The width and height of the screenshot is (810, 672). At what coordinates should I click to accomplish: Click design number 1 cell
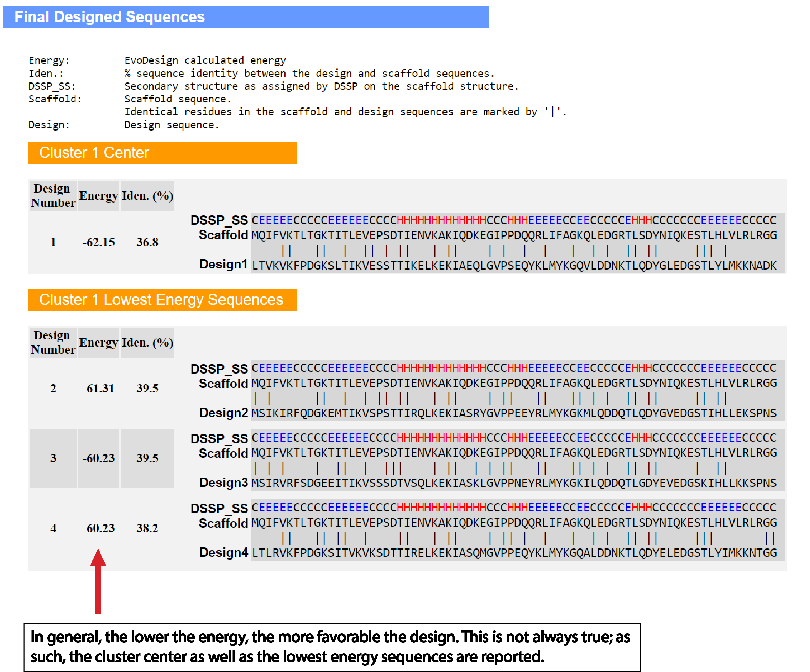[x=53, y=242]
